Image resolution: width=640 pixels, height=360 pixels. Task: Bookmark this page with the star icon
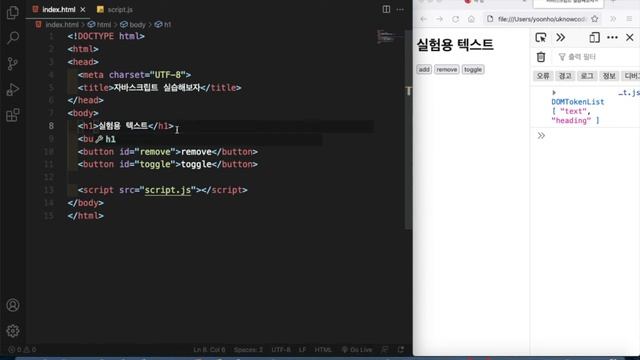pos(595,19)
